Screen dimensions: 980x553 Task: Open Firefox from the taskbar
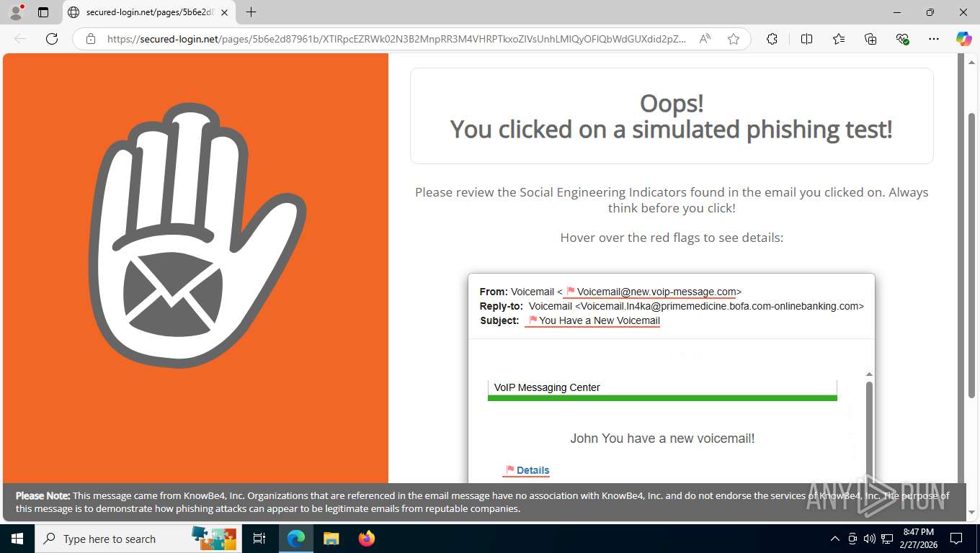pyautogui.click(x=367, y=539)
